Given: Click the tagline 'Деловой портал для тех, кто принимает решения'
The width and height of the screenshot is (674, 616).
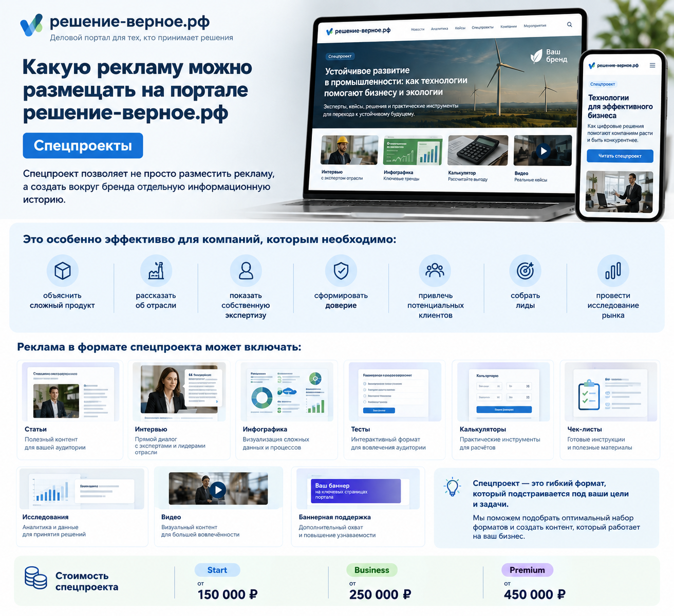Looking at the screenshot, I should (x=141, y=38).
